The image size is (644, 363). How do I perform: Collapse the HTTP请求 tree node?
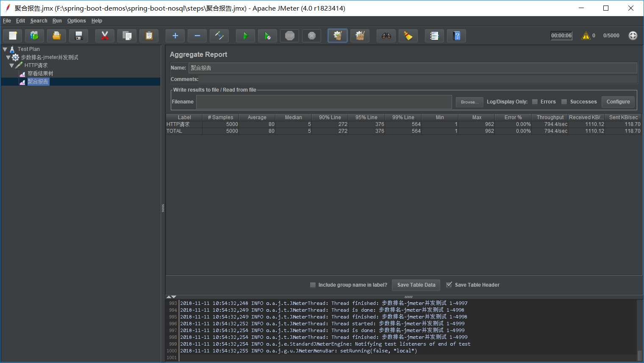point(12,65)
